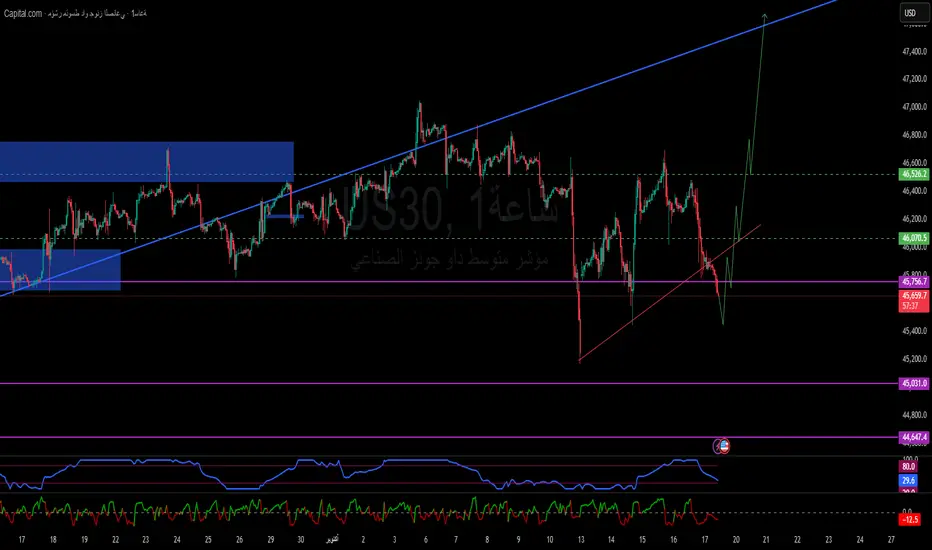Select the purple 45,031.0 level label
The width and height of the screenshot is (932, 550).
[x=914, y=384]
